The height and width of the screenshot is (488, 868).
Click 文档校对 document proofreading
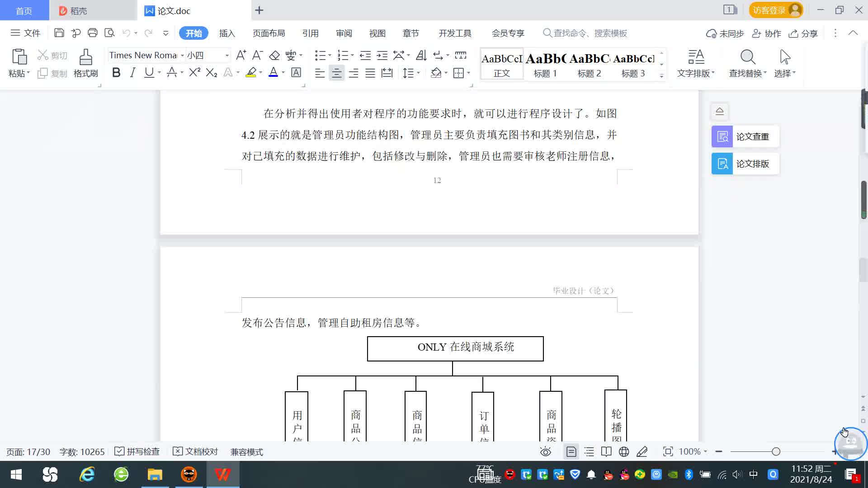pos(195,451)
